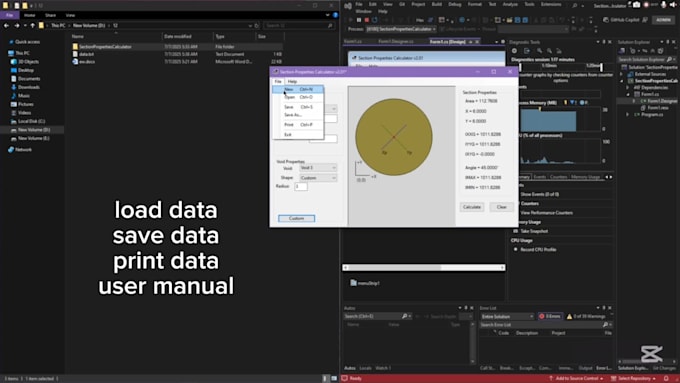Open the Memory Usage tab in Diagnostic Tools

[585, 177]
